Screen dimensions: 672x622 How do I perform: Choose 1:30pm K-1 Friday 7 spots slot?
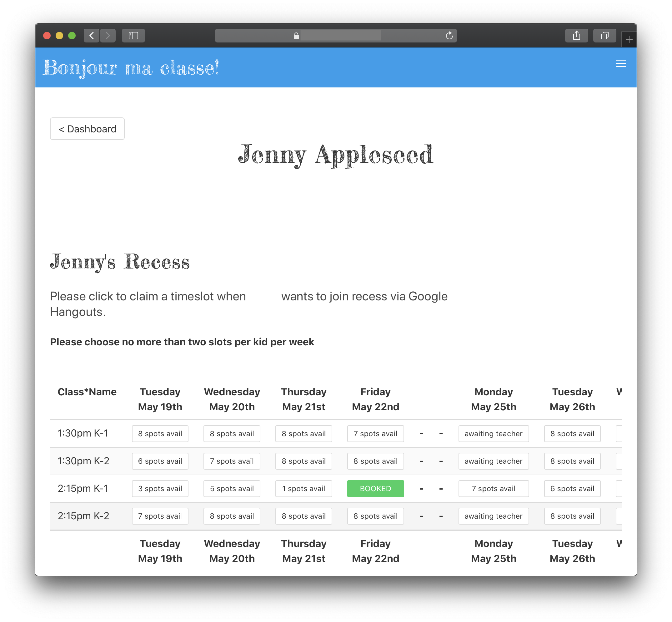point(375,433)
